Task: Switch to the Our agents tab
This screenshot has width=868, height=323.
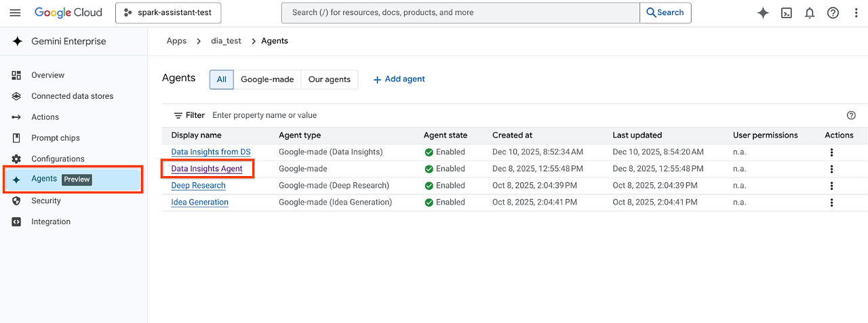Action: pos(330,79)
